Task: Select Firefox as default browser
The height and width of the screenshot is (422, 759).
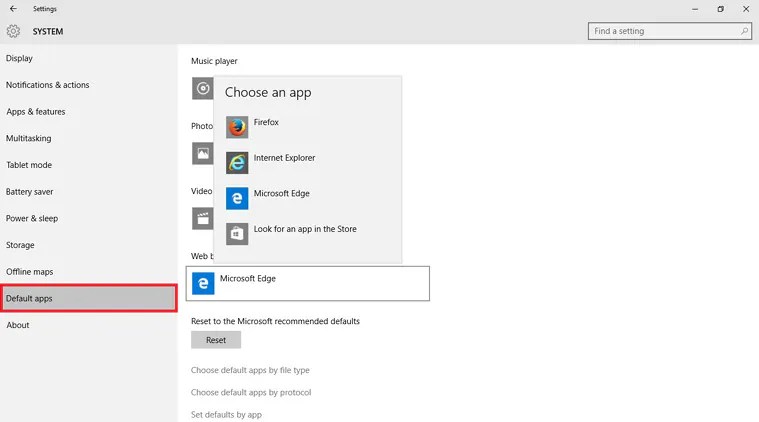Action: 266,122
